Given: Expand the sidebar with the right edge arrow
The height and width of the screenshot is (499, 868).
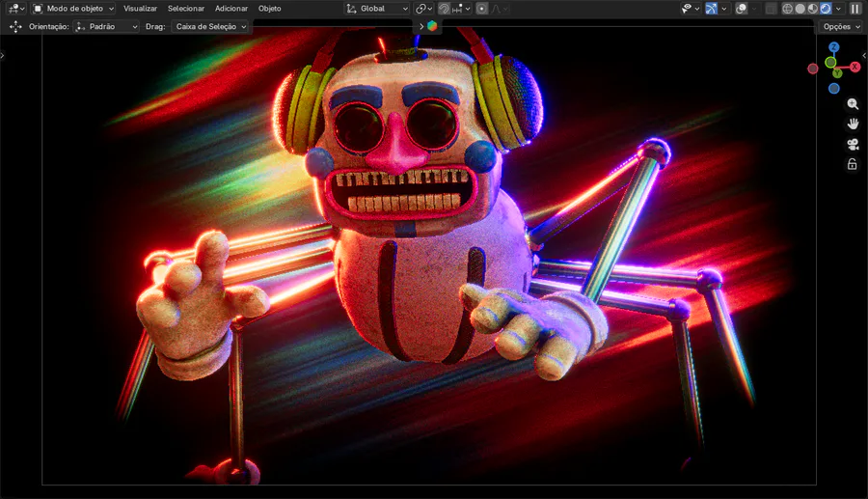Looking at the screenshot, I should 864,55.
